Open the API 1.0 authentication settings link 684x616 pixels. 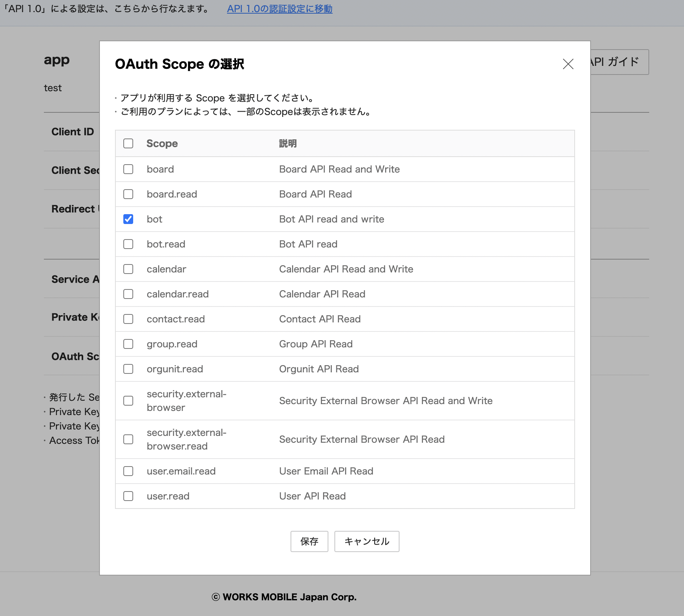(280, 9)
